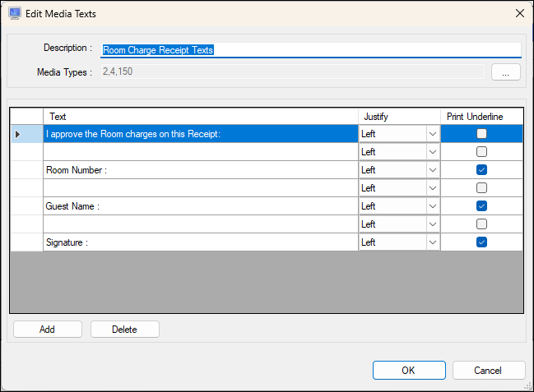Select the row header of 'Room Number :' row
Viewport: 534px width, 392px height.
point(27,170)
